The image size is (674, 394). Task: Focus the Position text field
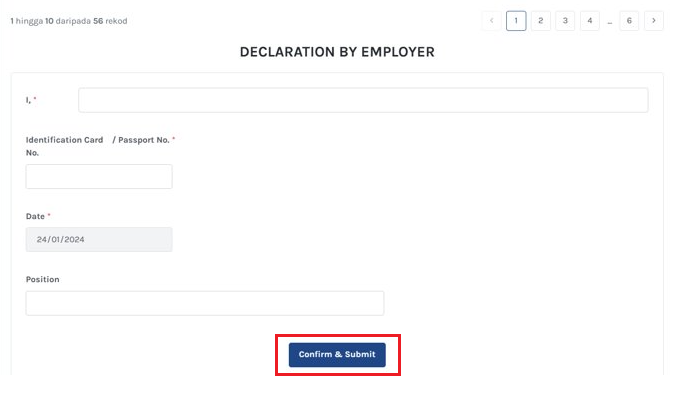205,303
